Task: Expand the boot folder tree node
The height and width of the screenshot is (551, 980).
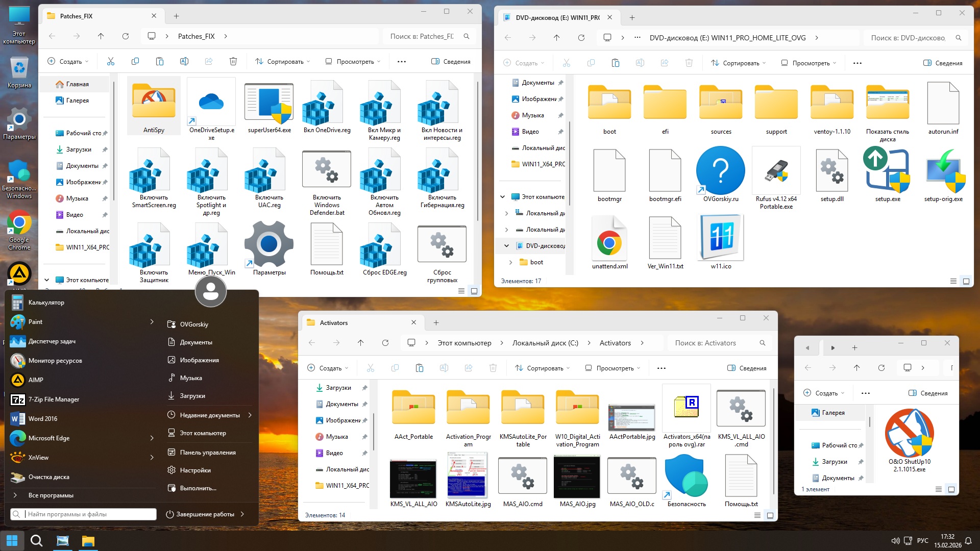Action: (x=510, y=262)
